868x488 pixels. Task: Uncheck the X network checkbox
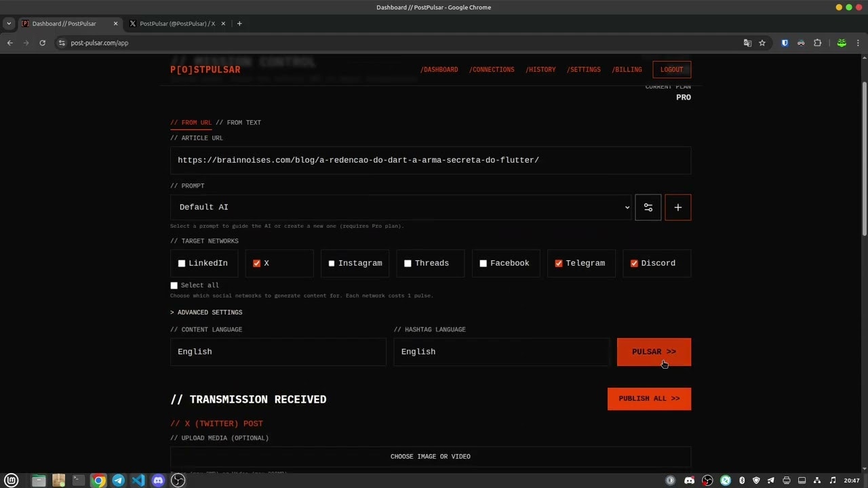[x=257, y=264]
